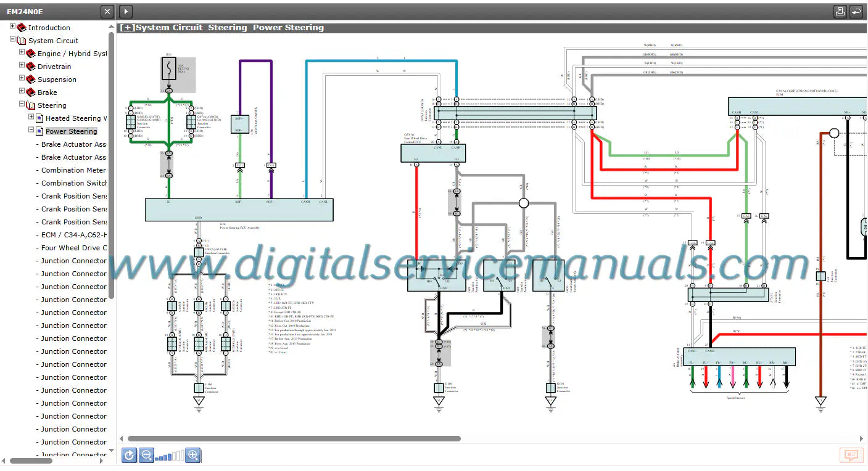Open the Drivetrain section
The image size is (868, 471).
54,67
